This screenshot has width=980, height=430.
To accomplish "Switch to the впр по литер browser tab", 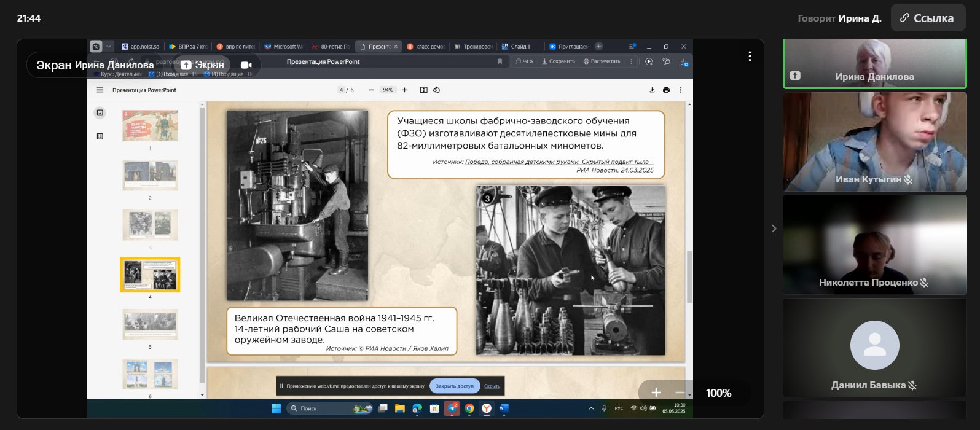I will [x=236, y=46].
